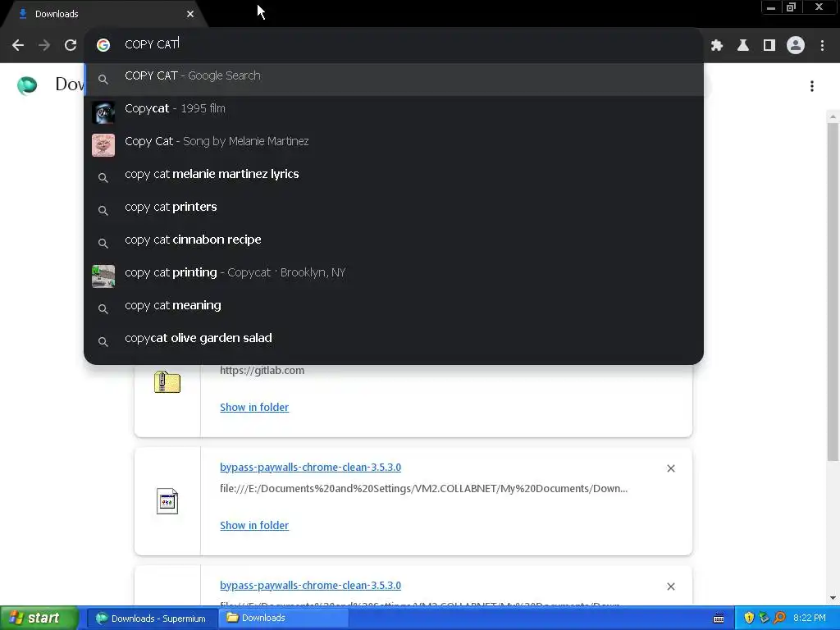Click the Melanie Martinez song thumbnail
The width and height of the screenshot is (840, 630).
(103, 145)
